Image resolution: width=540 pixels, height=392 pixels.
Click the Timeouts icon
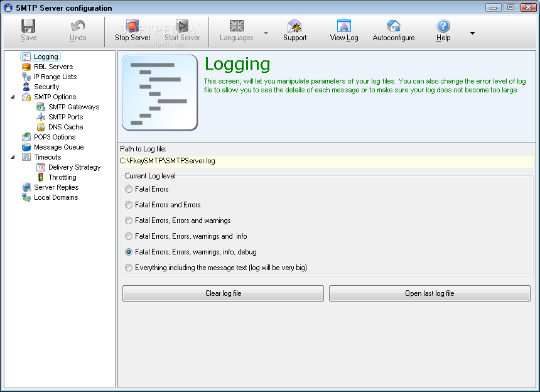pyautogui.click(x=26, y=157)
